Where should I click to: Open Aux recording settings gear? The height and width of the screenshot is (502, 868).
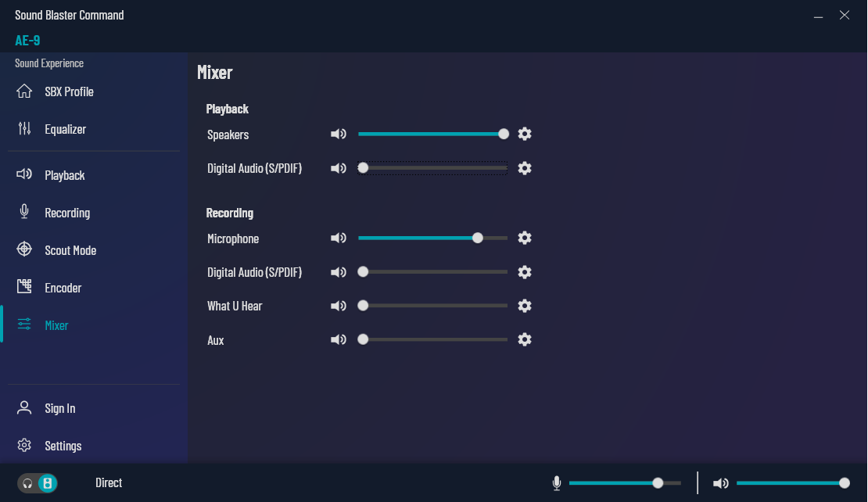coord(525,339)
